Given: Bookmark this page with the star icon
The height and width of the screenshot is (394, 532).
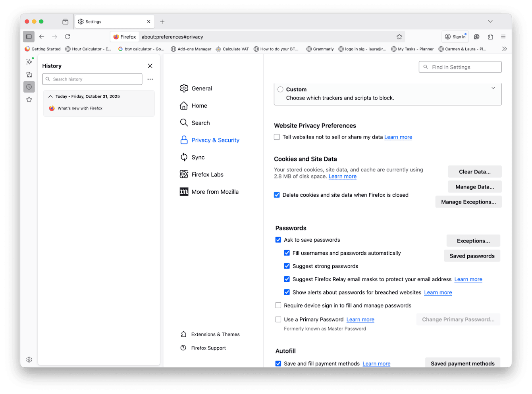Looking at the screenshot, I should [399, 37].
